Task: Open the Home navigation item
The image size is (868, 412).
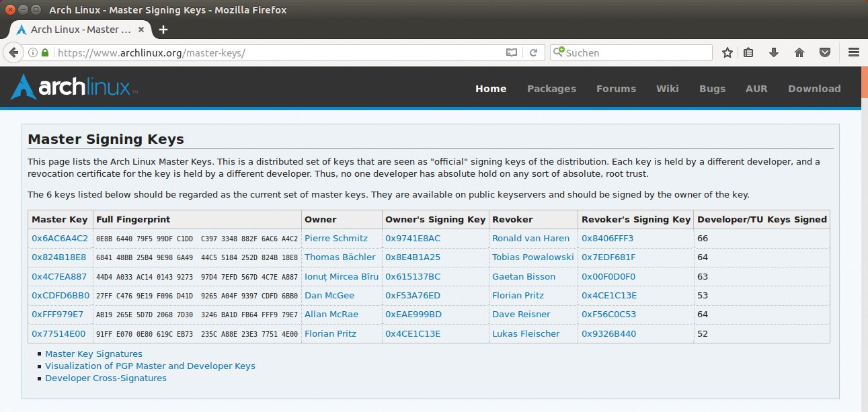Action: [491, 89]
